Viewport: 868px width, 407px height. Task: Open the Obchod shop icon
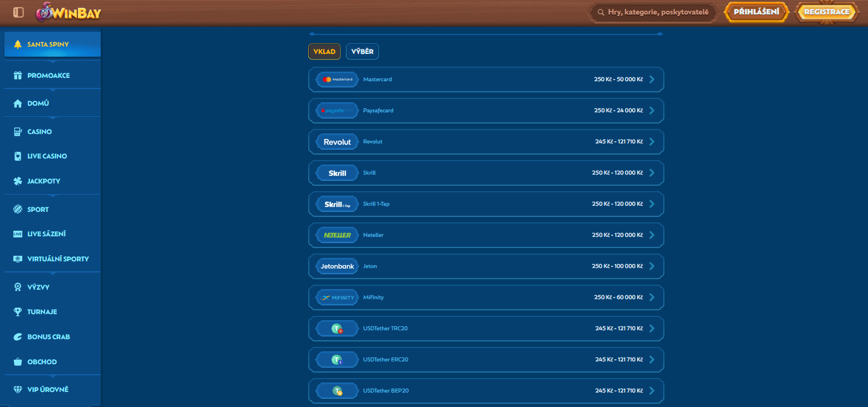point(19,361)
